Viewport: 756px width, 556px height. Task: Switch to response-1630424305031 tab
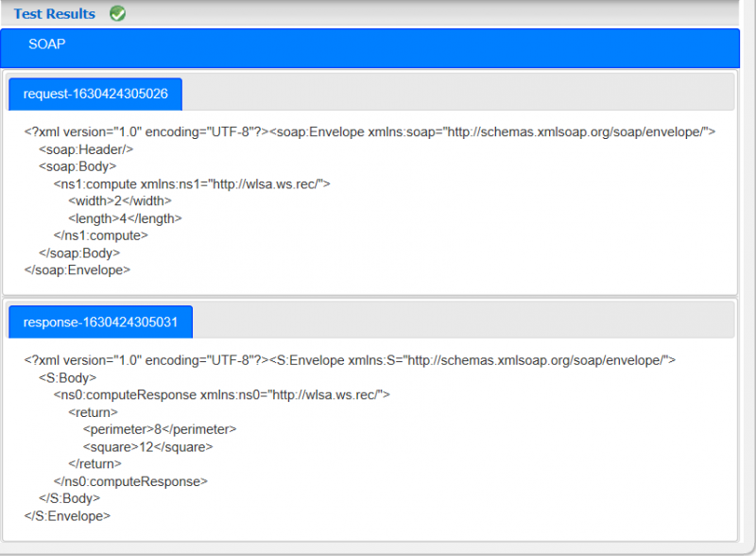coord(100,321)
